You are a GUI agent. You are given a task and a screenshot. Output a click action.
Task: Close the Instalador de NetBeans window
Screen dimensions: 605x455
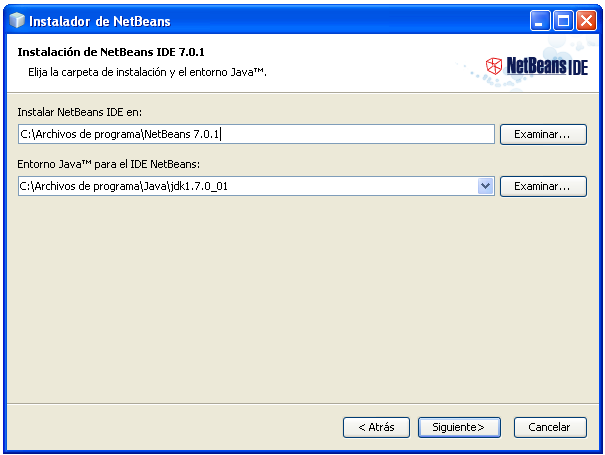click(x=586, y=20)
